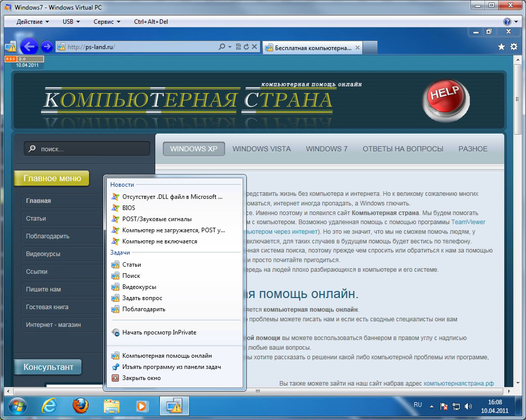Open Ссылки in site main menu
This screenshot has height=420, width=526.
[62, 272]
